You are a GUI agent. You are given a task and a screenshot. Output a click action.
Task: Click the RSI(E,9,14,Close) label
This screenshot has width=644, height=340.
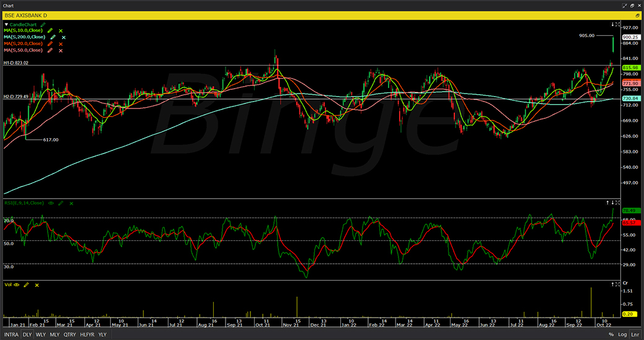point(24,203)
